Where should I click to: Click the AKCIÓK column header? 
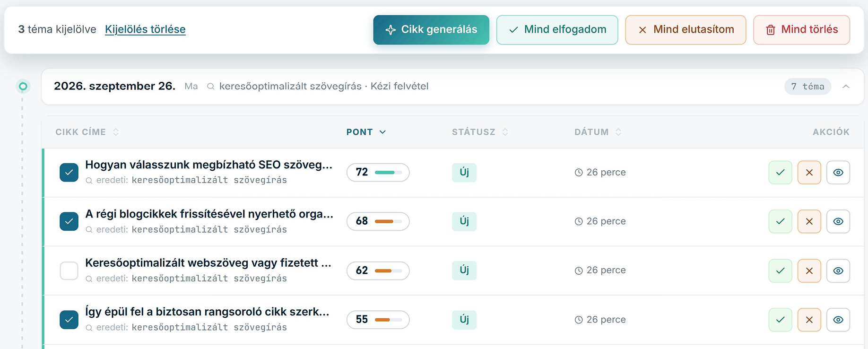coord(831,132)
